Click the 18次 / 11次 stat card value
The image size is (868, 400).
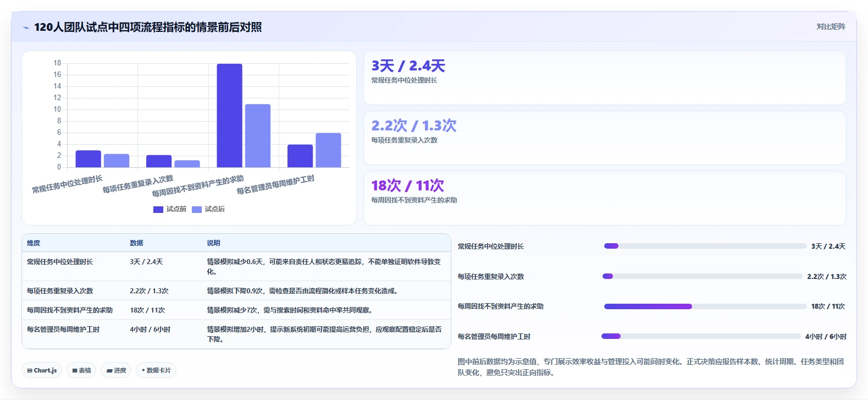tap(407, 186)
